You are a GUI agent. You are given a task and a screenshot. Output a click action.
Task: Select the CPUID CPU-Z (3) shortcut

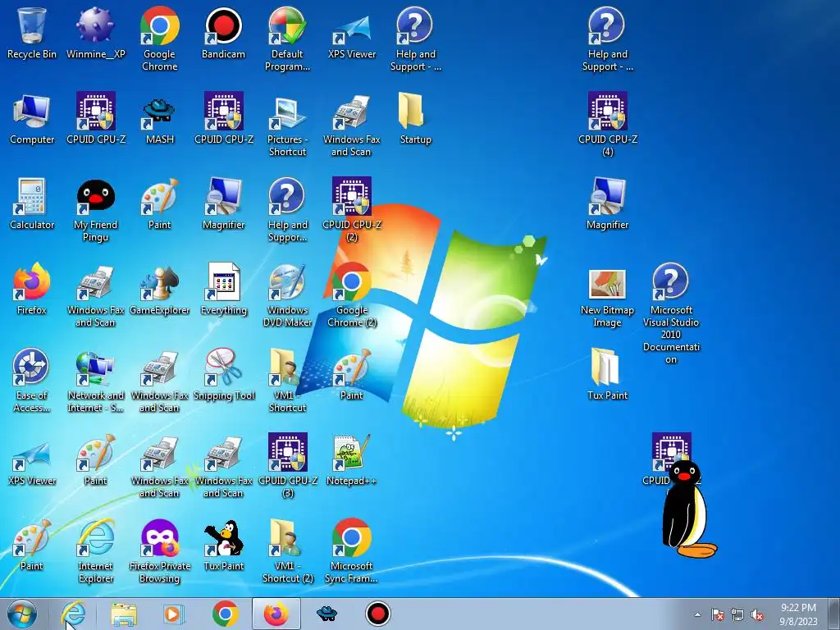288,466
